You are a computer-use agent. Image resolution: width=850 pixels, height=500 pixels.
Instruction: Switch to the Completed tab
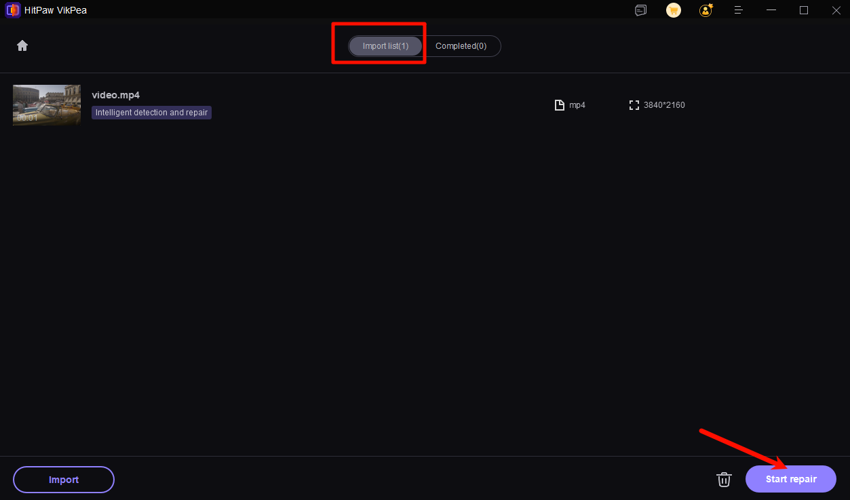tap(461, 46)
